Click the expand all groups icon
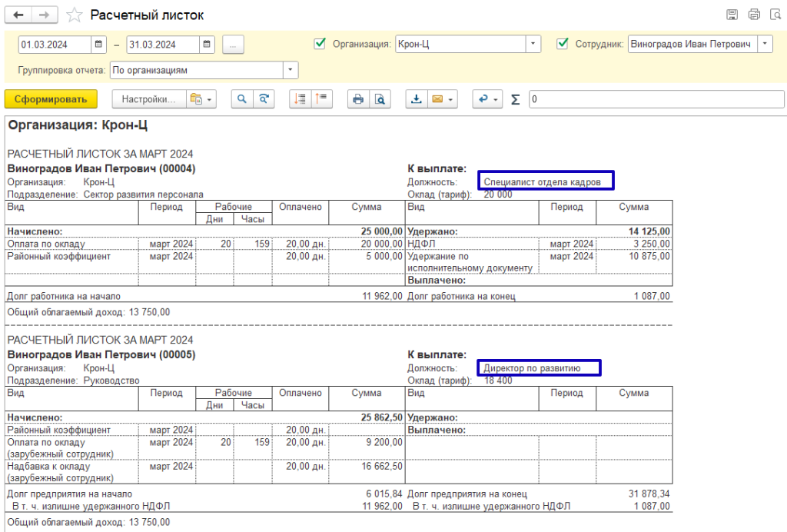Screen dimensions: 787x532 [301, 99]
